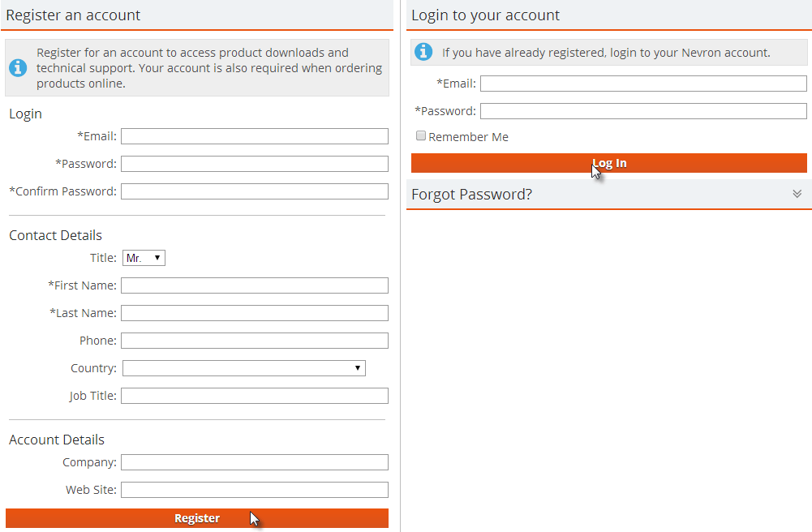This screenshot has height=532, width=812.
Task: Open the Title dropdown showing Mr.
Action: click(144, 258)
